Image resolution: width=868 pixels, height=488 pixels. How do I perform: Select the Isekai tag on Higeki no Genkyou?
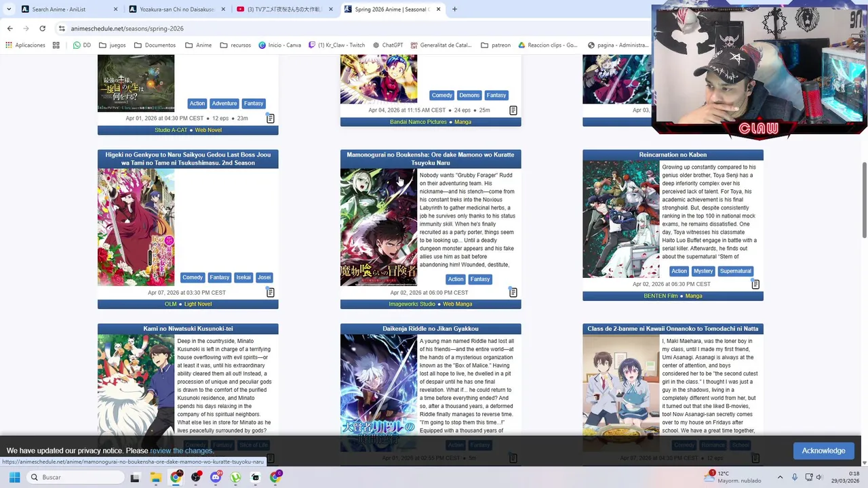click(x=243, y=277)
